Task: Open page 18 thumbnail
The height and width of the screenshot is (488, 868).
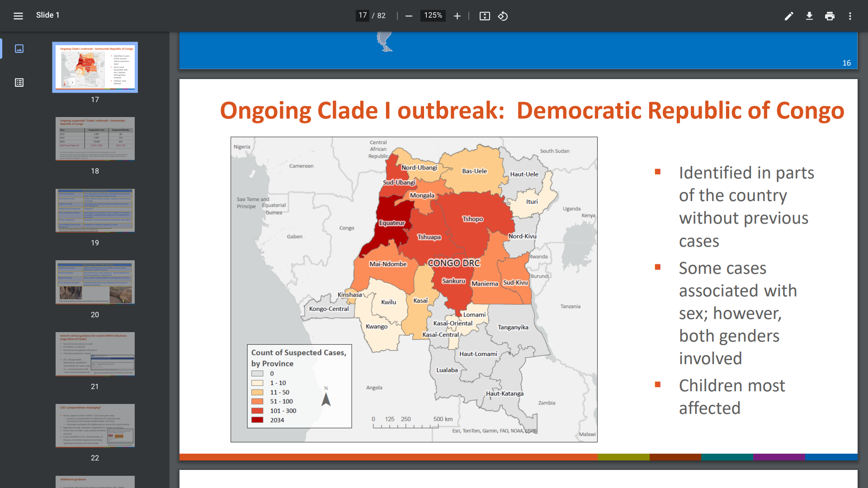Action: [95, 139]
